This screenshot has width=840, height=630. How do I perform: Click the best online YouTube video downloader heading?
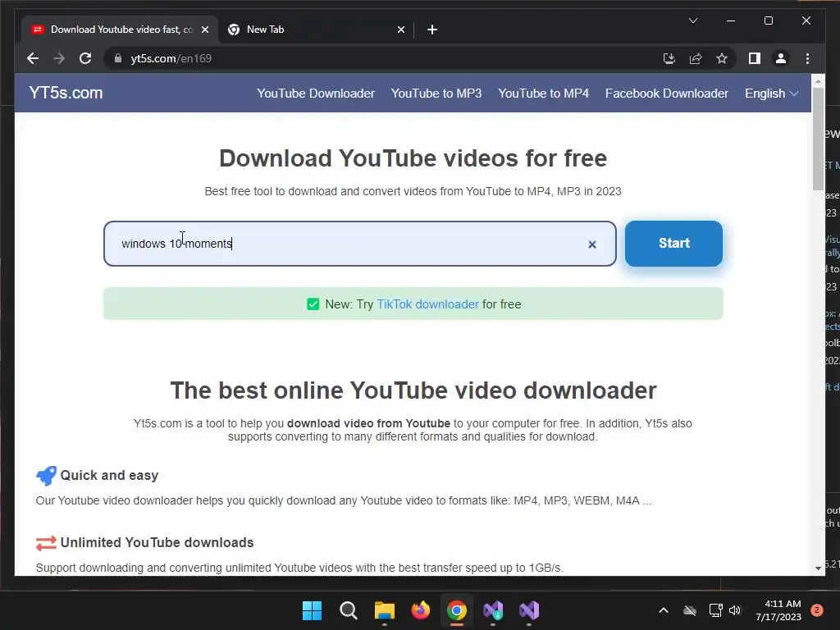tap(413, 390)
